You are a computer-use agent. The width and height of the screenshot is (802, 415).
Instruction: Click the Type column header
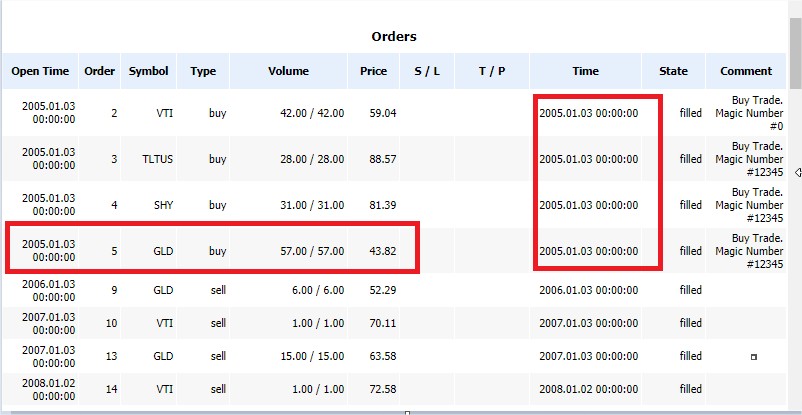tap(203, 71)
